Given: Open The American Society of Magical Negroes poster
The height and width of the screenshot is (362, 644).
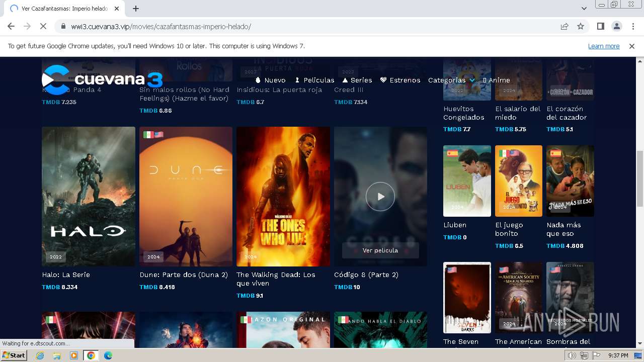Looking at the screenshot, I should 519,298.
